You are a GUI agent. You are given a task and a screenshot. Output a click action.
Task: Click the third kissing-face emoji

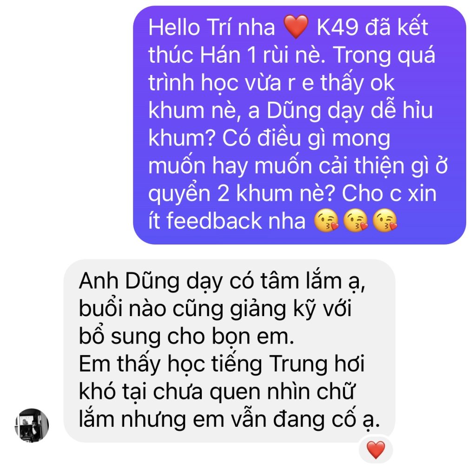[x=384, y=221]
